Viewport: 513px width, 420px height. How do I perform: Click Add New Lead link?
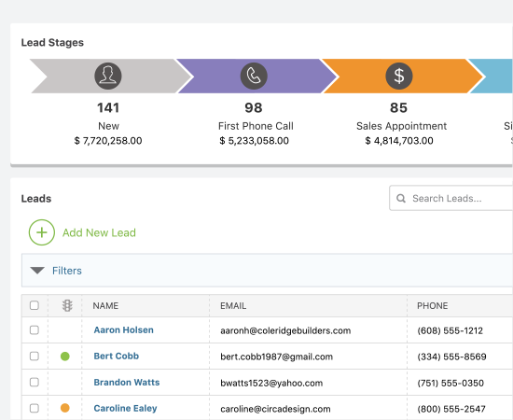click(99, 232)
